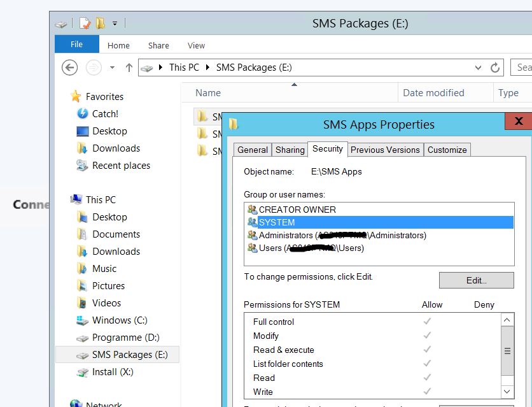
Task: Expand the arrow before SMS Packages in the address bar
Action: click(207, 68)
